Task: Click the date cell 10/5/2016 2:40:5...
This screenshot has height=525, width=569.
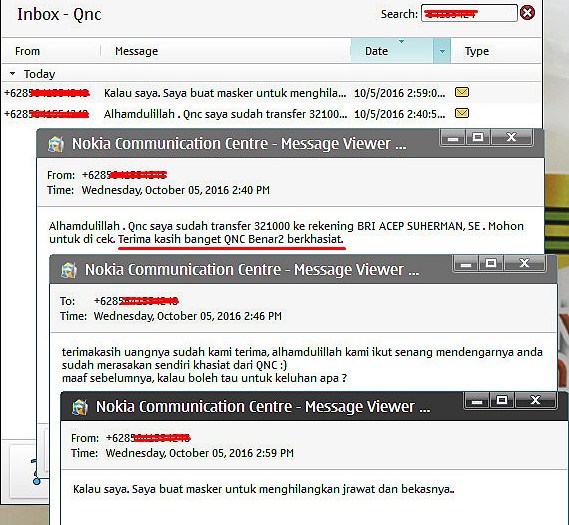Action: (400, 114)
